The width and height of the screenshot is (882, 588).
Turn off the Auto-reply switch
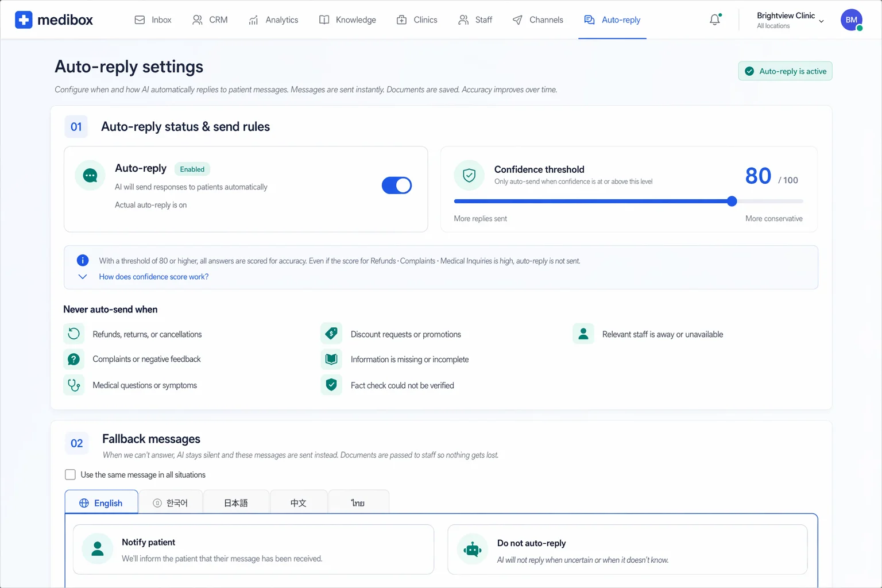tap(397, 185)
